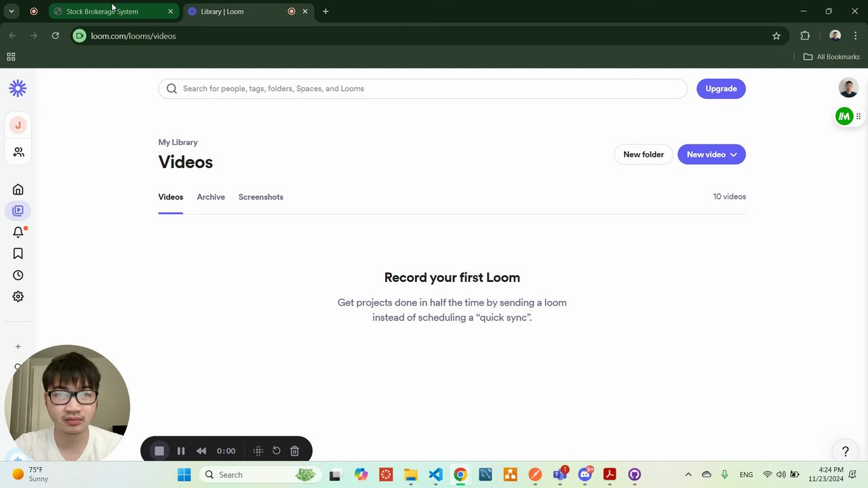
Task: Open the notifications bell
Action: (18, 232)
